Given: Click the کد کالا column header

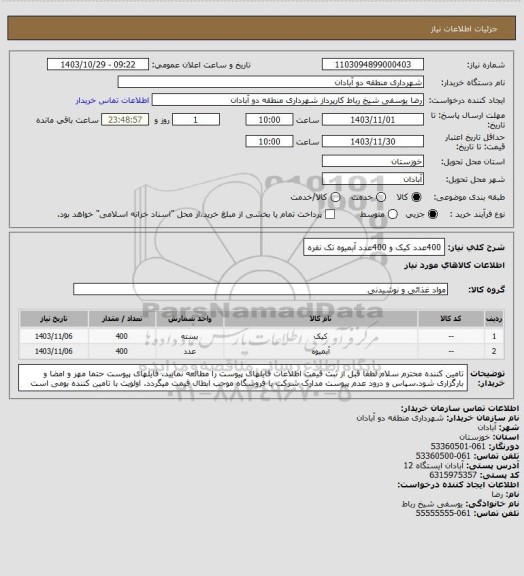Looking at the screenshot, I should click(x=451, y=318).
